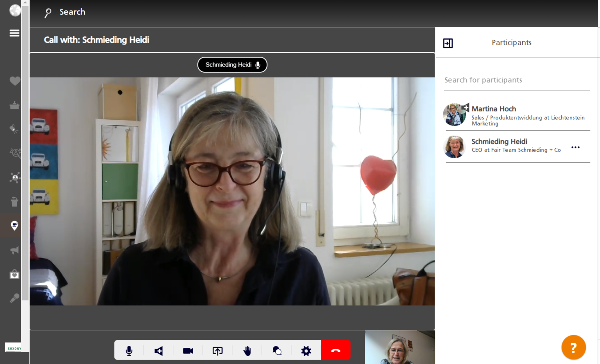Viewport: 600px width, 364px height.
Task: Click the trash bin sidebar icon
Action: 15,202
